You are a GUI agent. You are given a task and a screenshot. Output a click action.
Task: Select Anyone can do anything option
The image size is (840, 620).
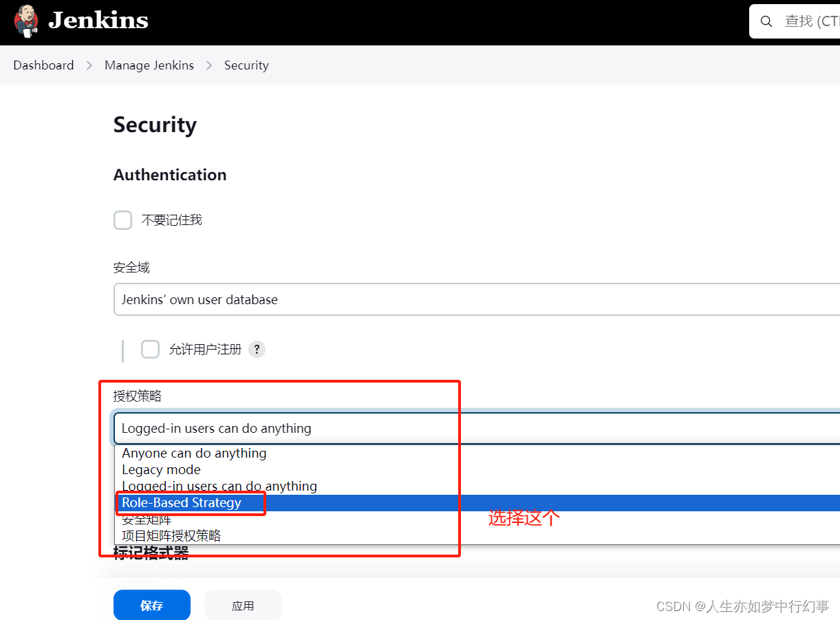pos(477,453)
